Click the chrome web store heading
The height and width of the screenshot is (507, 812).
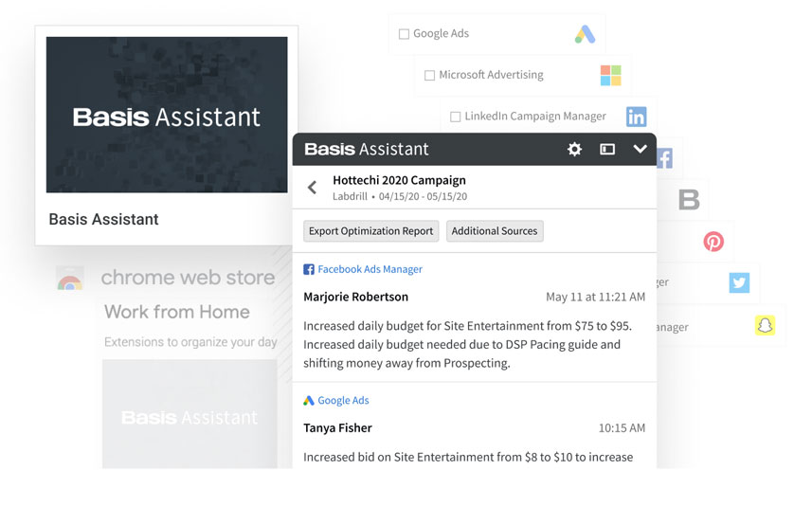click(x=188, y=278)
